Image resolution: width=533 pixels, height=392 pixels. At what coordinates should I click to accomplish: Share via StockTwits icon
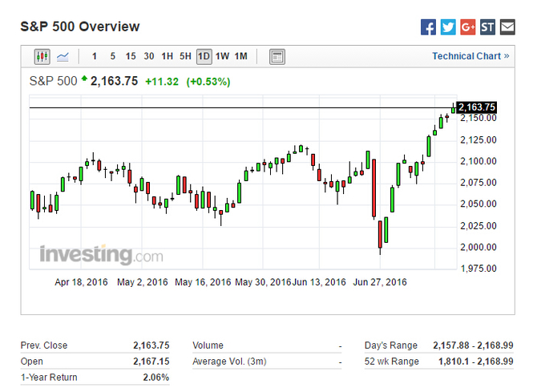click(487, 27)
